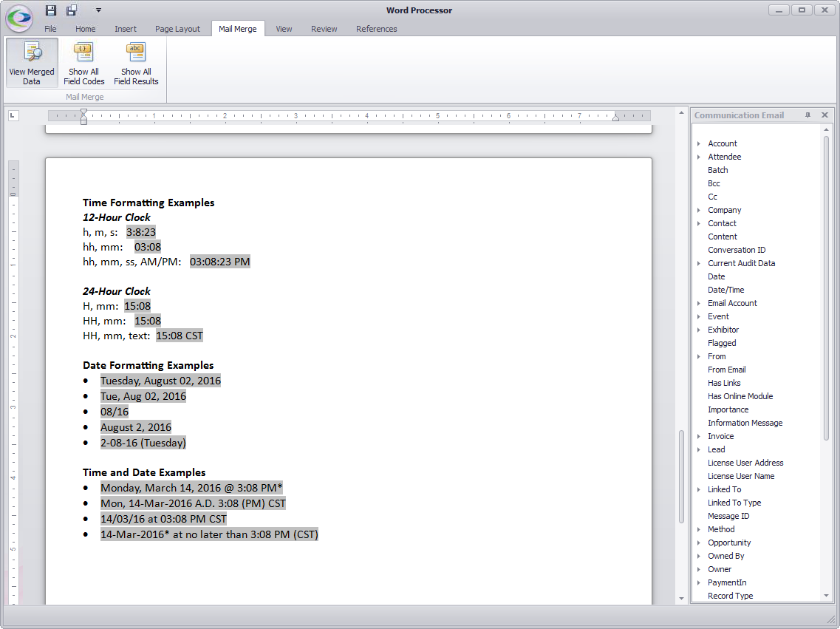Click the field list scroll down arrow

[826, 596]
